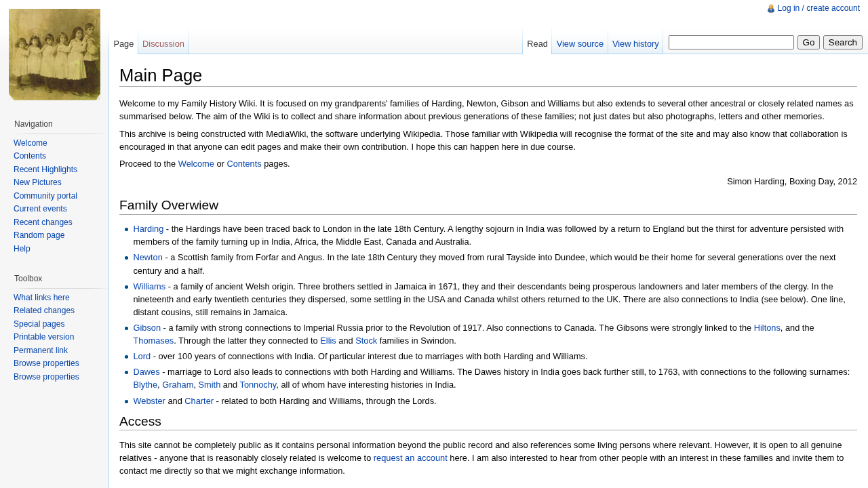Open What links here in Toolbox
Image resolution: width=868 pixels, height=488 pixels.
click(x=41, y=298)
